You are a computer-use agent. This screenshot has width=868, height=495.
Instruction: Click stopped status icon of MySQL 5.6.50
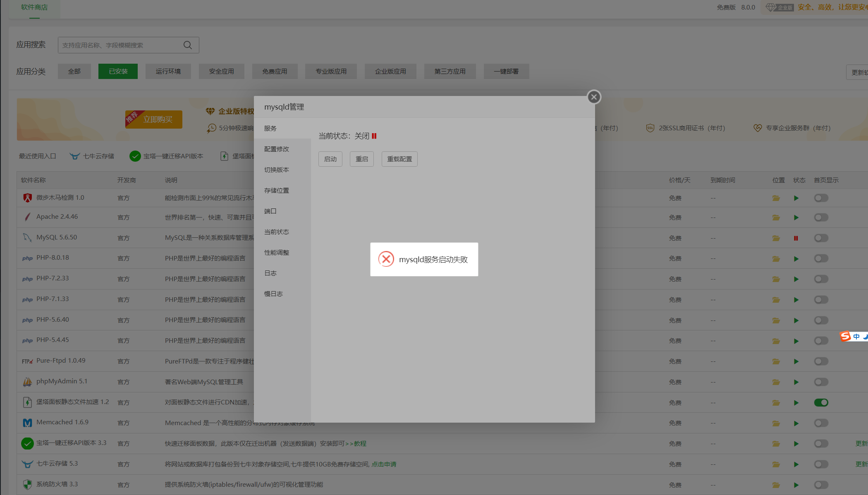(796, 238)
